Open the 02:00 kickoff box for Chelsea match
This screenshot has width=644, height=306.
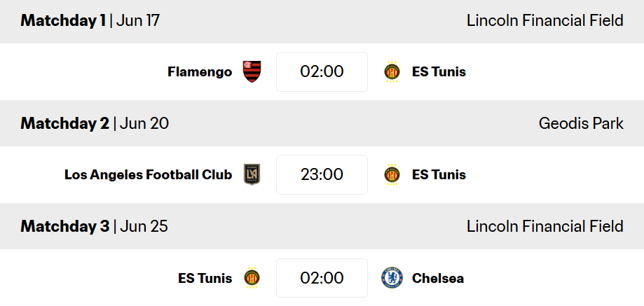click(322, 278)
